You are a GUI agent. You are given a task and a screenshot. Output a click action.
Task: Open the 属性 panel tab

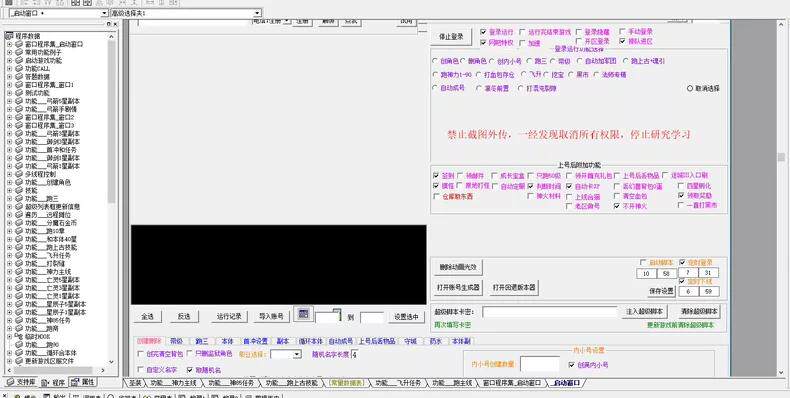(83, 382)
